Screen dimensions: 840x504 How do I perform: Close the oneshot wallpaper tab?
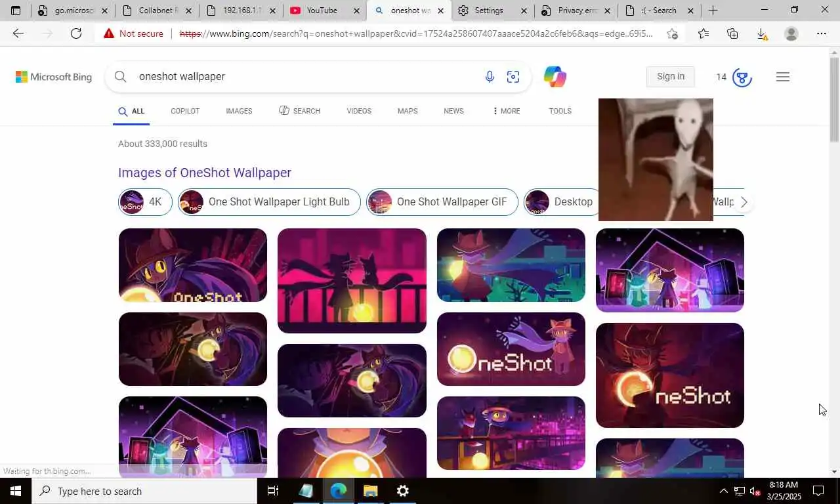click(440, 10)
